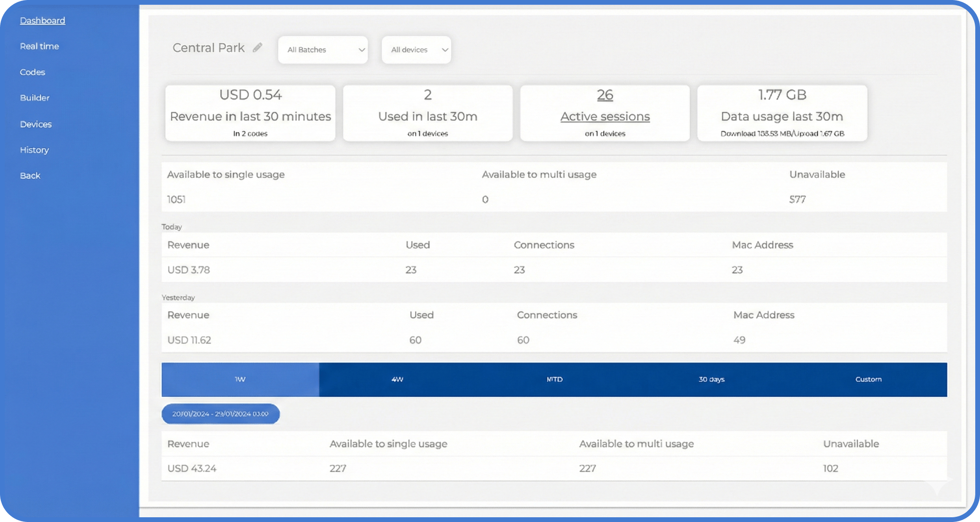Open the Active sessions link
Viewport: 980px width, 522px height.
pos(605,116)
